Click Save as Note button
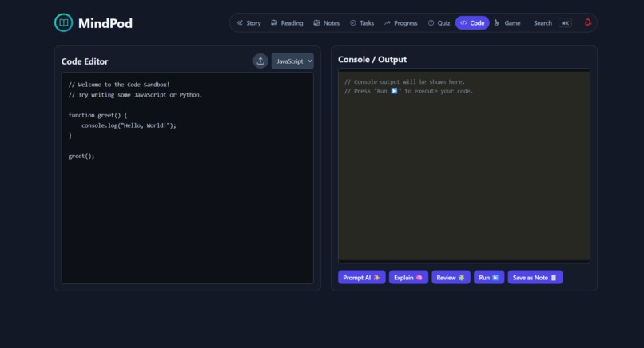The width and height of the screenshot is (644, 348). [535, 278]
